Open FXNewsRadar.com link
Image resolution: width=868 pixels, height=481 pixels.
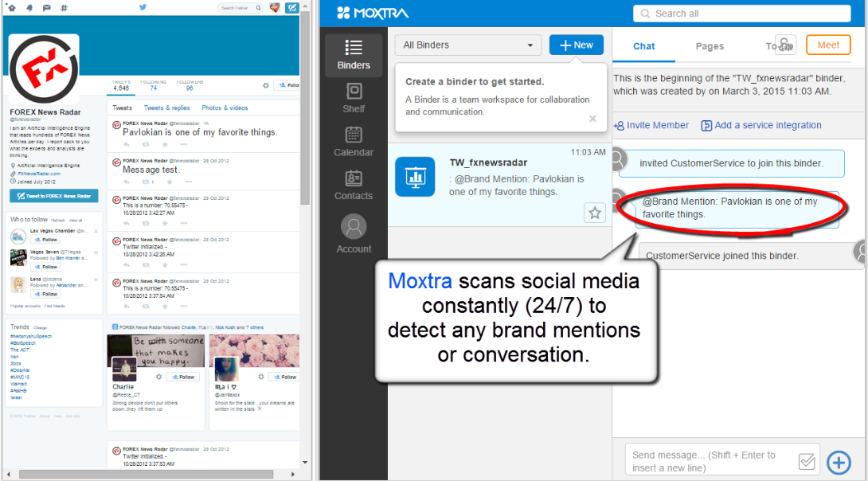(x=39, y=174)
